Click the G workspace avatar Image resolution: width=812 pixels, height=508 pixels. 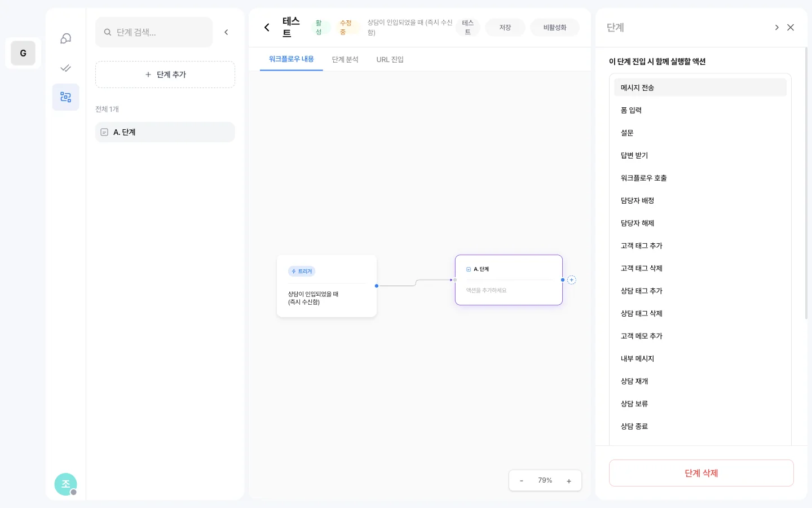coord(23,53)
